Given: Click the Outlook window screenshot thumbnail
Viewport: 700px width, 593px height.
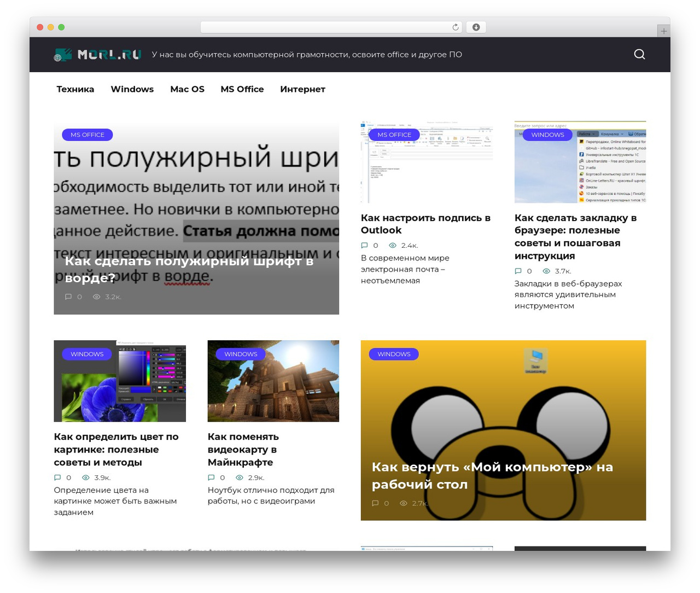Looking at the screenshot, I should coord(427,162).
